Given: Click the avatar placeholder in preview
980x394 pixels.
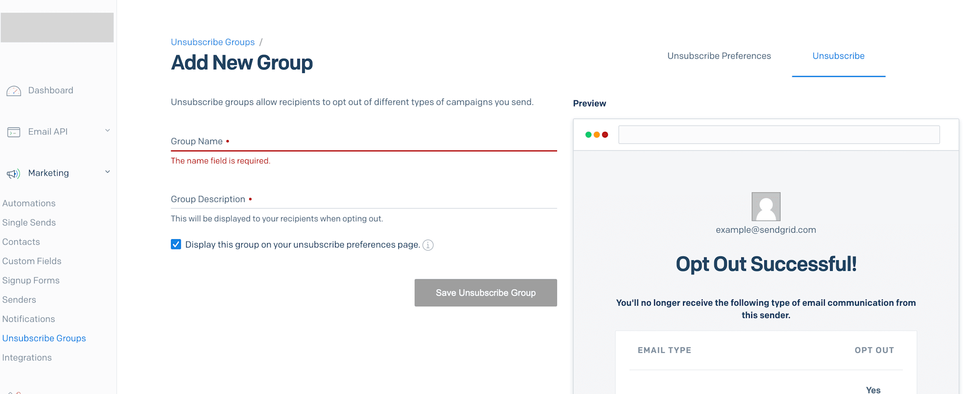Looking at the screenshot, I should click(x=766, y=206).
